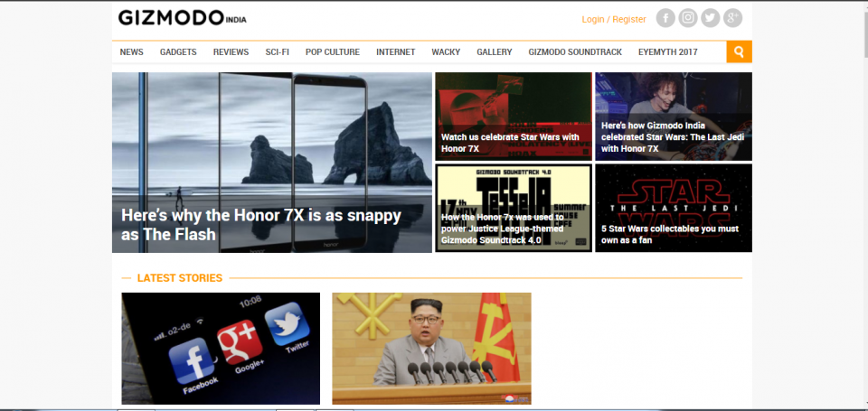Image resolution: width=868 pixels, height=411 pixels.
Task: Click the Gizmodo India logo
Action: click(x=182, y=18)
